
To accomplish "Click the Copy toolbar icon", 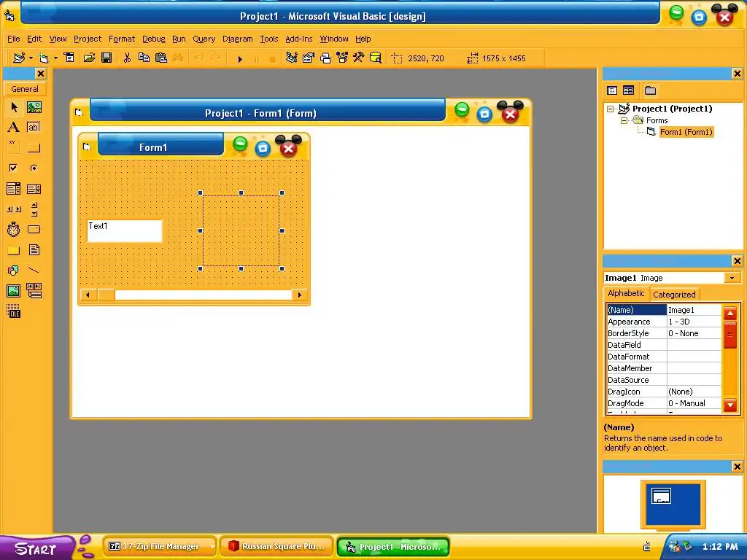I will click(144, 58).
